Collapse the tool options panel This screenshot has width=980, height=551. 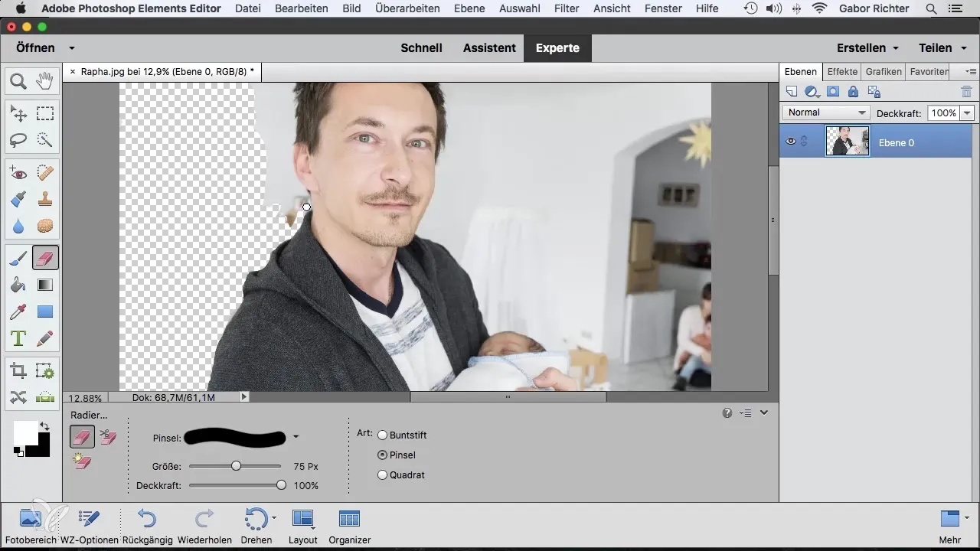click(x=763, y=412)
